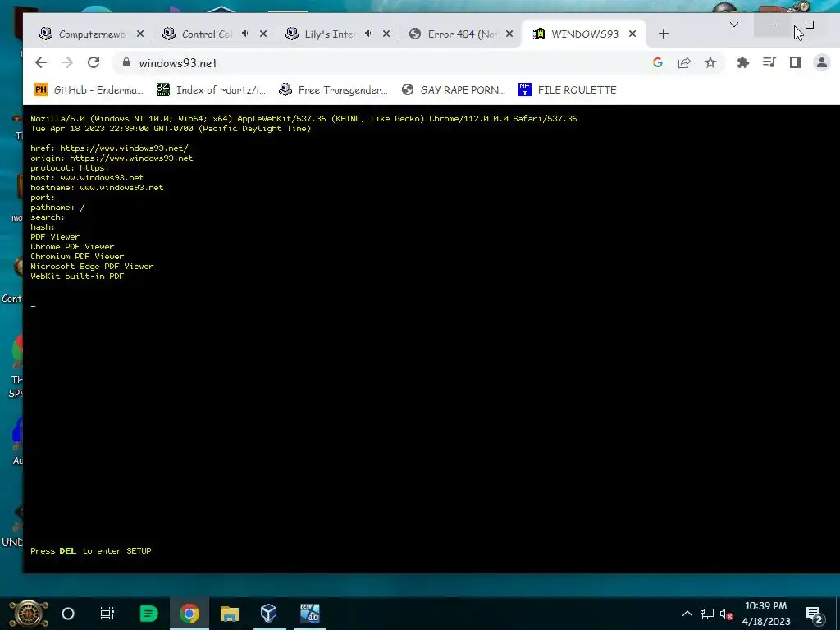Open the FILE ROULETTE bookmark
The image size is (840, 630).
tap(568, 90)
